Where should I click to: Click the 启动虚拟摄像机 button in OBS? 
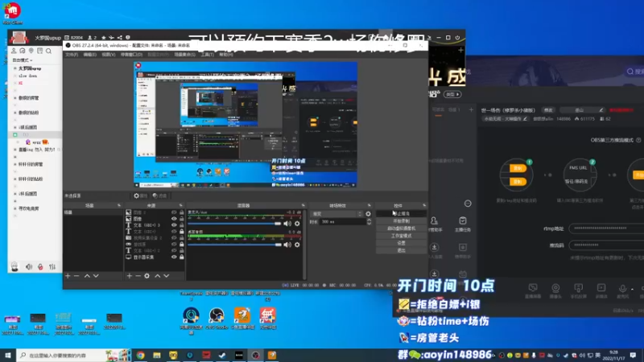(401, 228)
